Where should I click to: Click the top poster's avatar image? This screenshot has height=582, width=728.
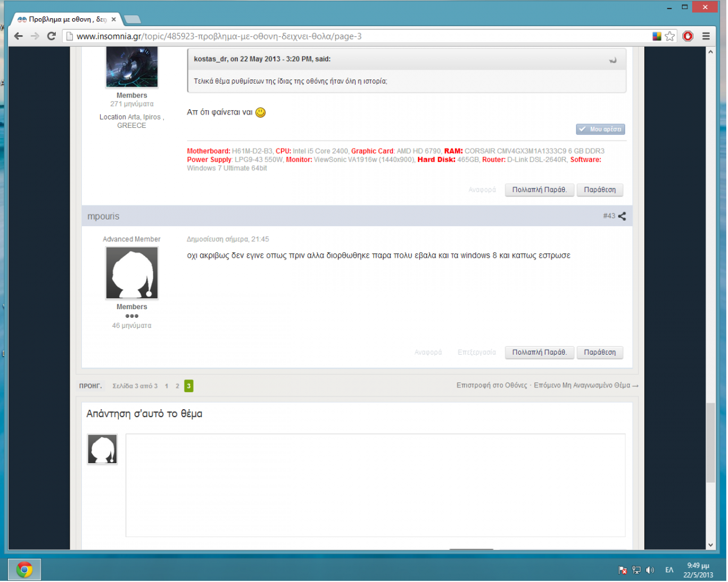132,67
